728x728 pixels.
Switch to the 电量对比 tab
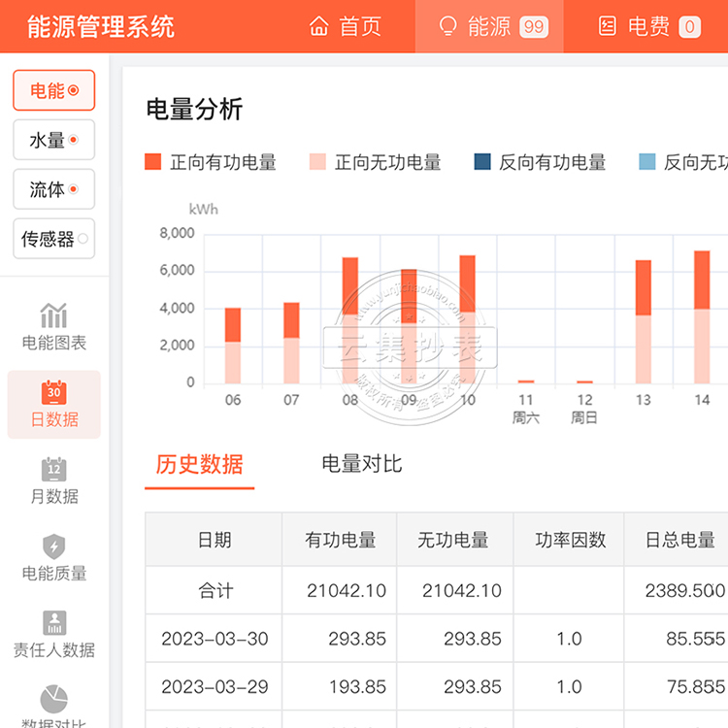pos(361,464)
